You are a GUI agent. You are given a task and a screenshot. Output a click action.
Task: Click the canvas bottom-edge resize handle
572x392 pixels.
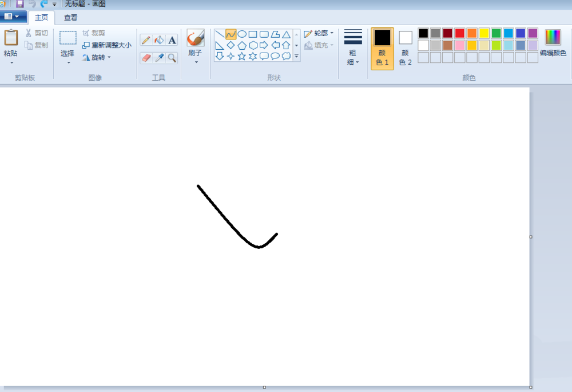(264, 387)
